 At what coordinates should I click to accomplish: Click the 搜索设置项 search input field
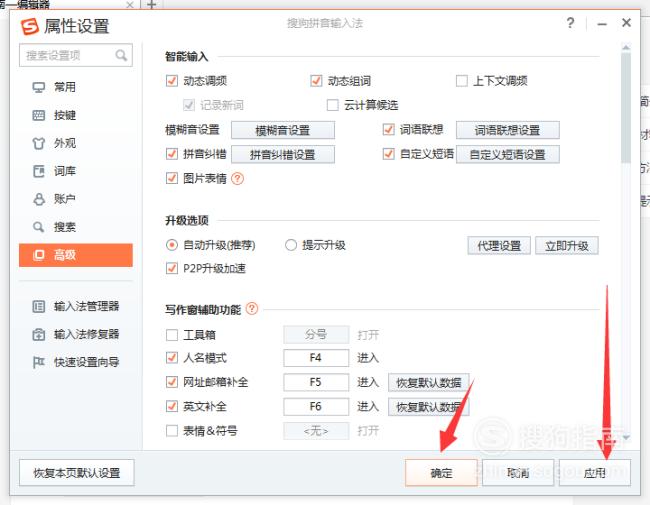tap(76, 55)
